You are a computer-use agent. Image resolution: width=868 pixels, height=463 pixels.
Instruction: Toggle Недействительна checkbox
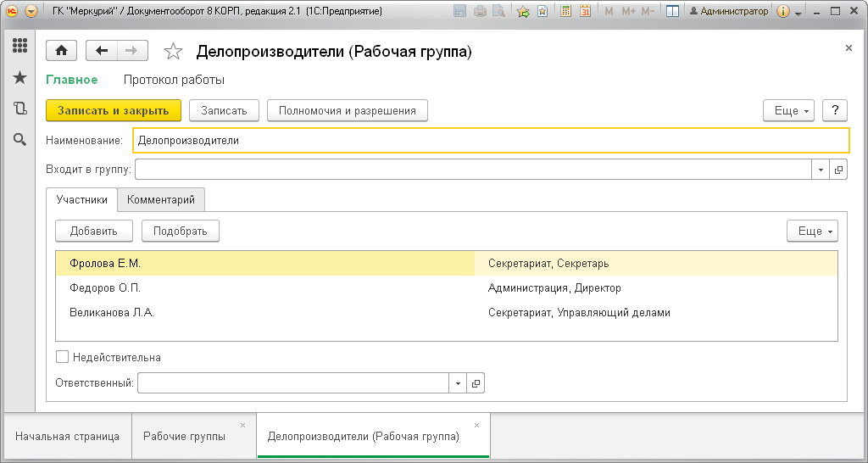tap(62, 357)
